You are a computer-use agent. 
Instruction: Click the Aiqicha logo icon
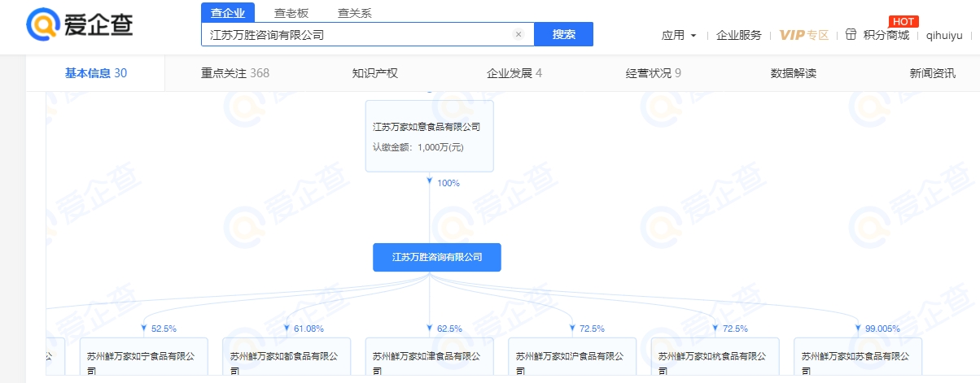click(41, 25)
